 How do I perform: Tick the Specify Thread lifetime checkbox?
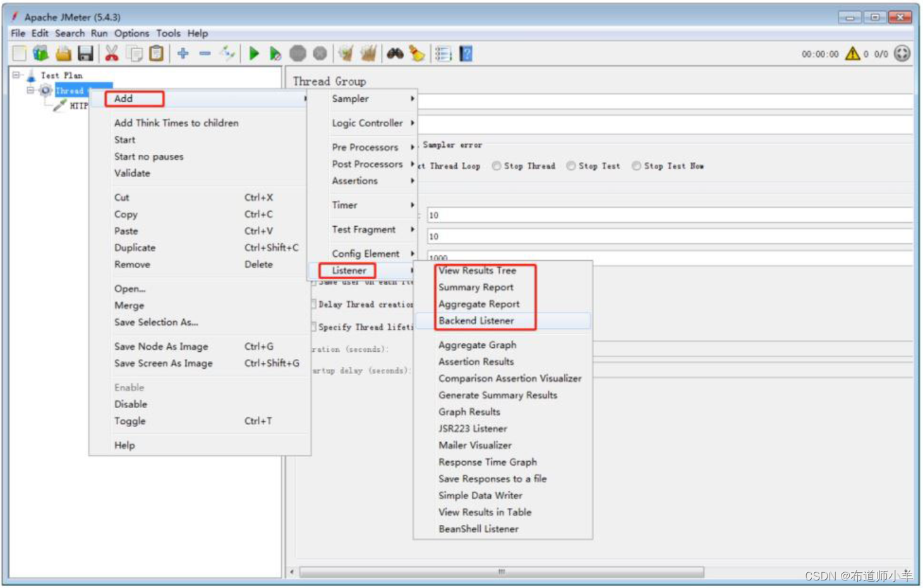tap(314, 327)
